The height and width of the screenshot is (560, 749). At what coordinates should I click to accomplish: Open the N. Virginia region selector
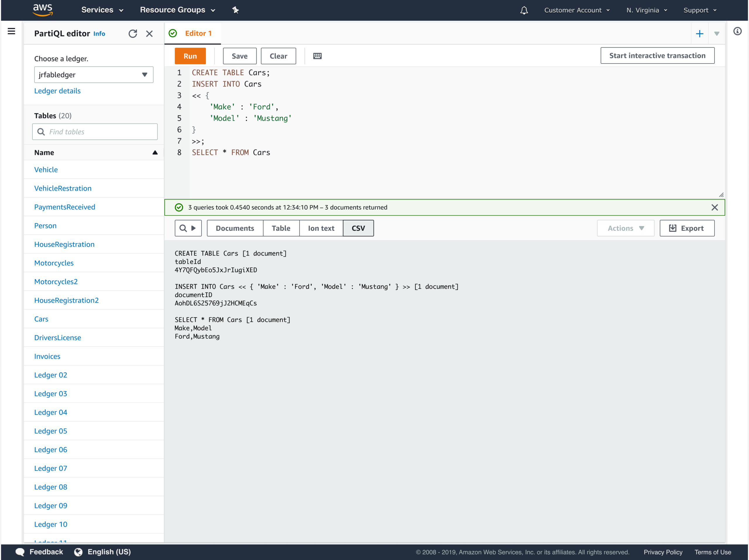[645, 10]
